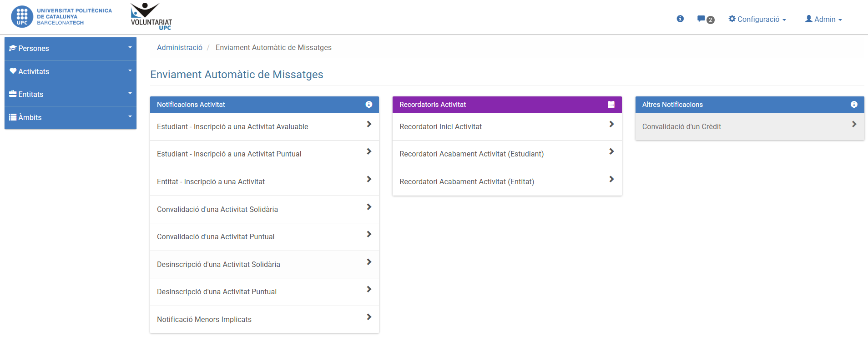This screenshot has width=868, height=342.
Task: Select Desinscripció d'una Activitat Solidària
Action: pyautogui.click(x=218, y=265)
